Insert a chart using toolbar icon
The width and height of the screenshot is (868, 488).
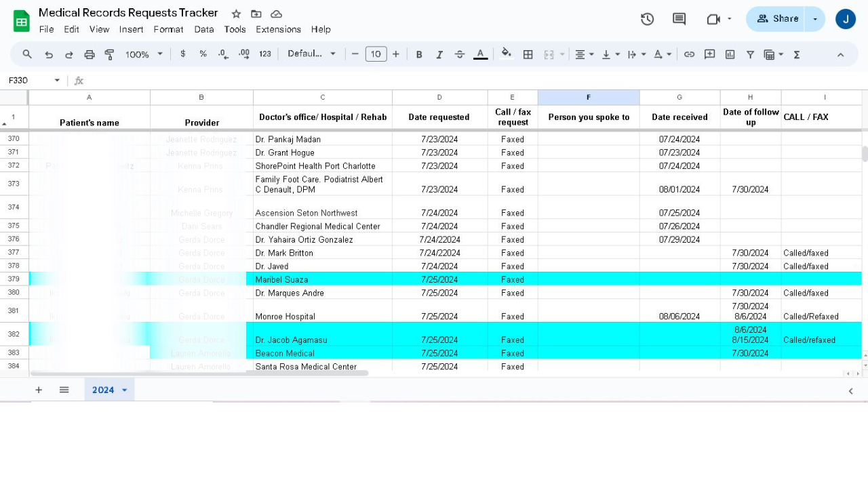click(x=730, y=54)
